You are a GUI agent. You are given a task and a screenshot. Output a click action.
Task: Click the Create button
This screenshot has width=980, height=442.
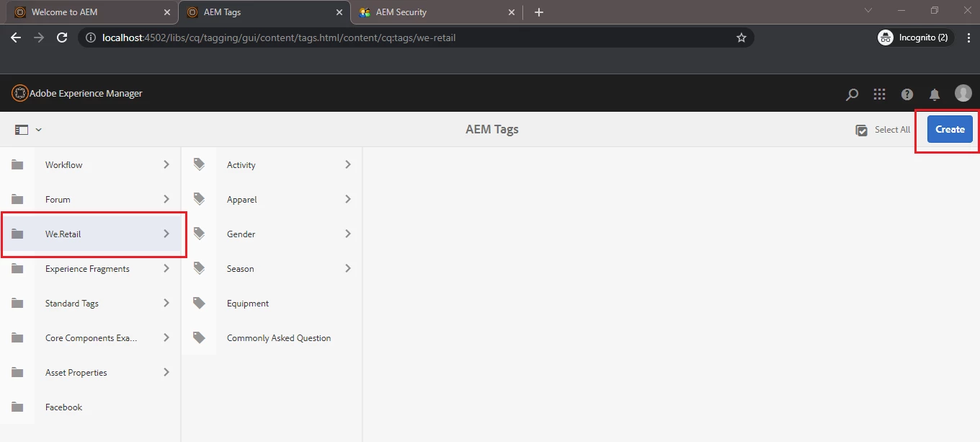(x=950, y=129)
